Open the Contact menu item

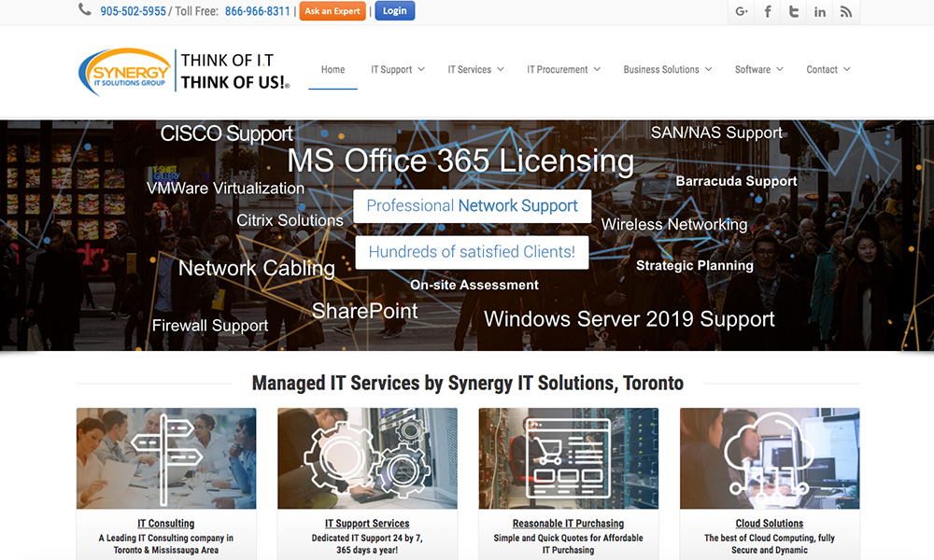(x=828, y=69)
